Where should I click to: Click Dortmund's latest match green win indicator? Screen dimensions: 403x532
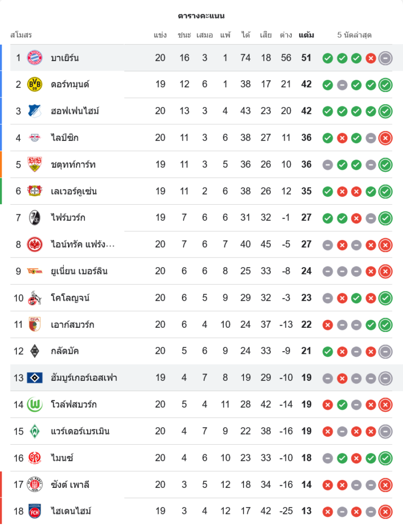385,85
